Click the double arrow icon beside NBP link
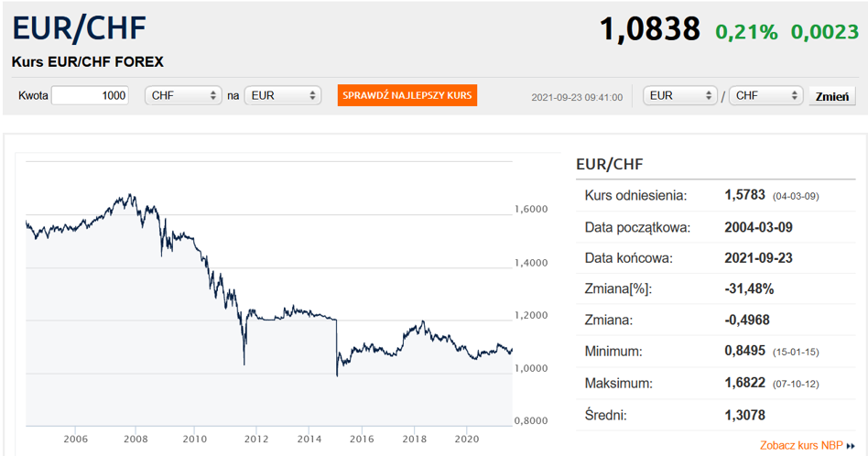Image resolution: width=868 pixels, height=456 pixels. [851, 446]
